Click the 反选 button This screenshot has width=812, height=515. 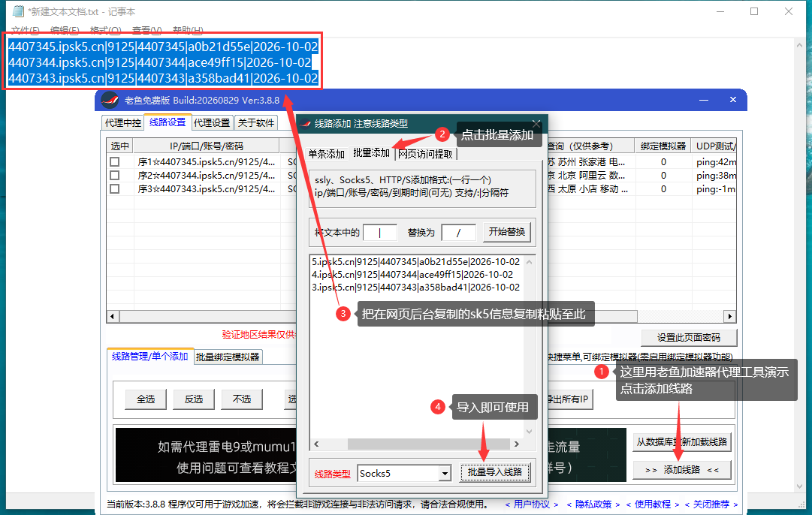pos(194,399)
